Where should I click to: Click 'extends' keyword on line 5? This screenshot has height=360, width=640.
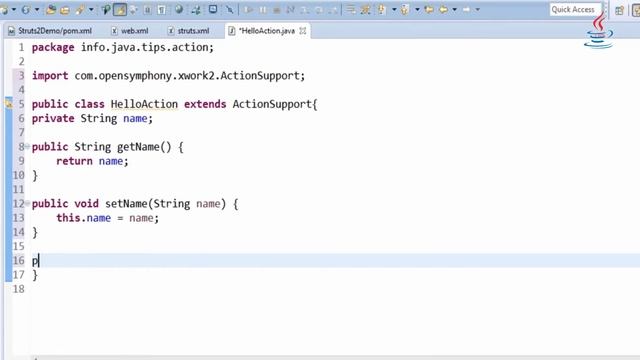tap(205, 104)
